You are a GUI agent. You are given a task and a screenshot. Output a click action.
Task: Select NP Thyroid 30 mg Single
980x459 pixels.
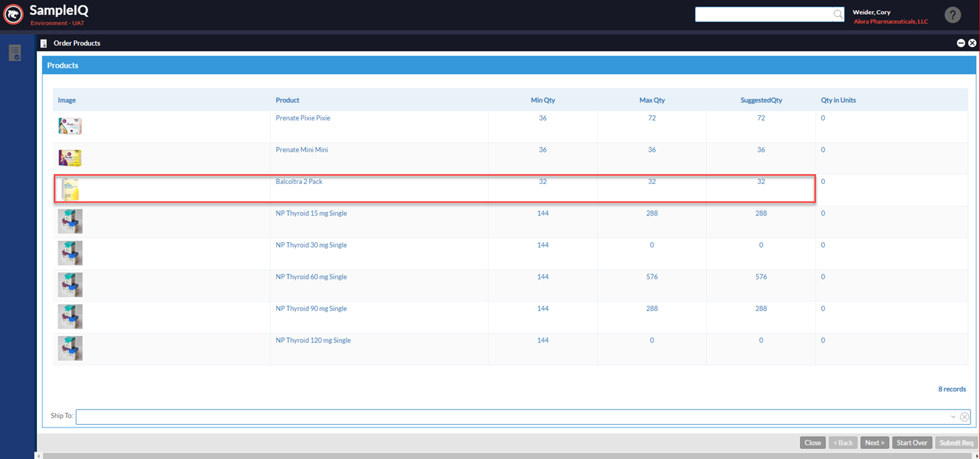pyautogui.click(x=311, y=245)
